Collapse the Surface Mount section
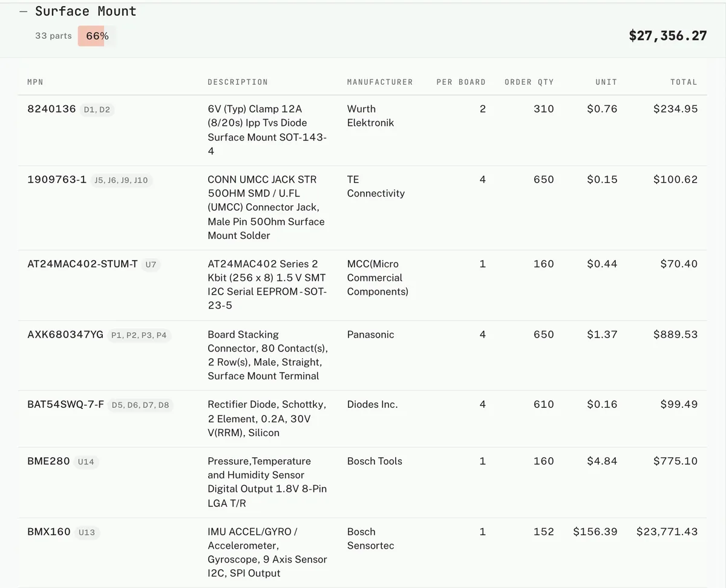The width and height of the screenshot is (726, 588). [x=24, y=11]
